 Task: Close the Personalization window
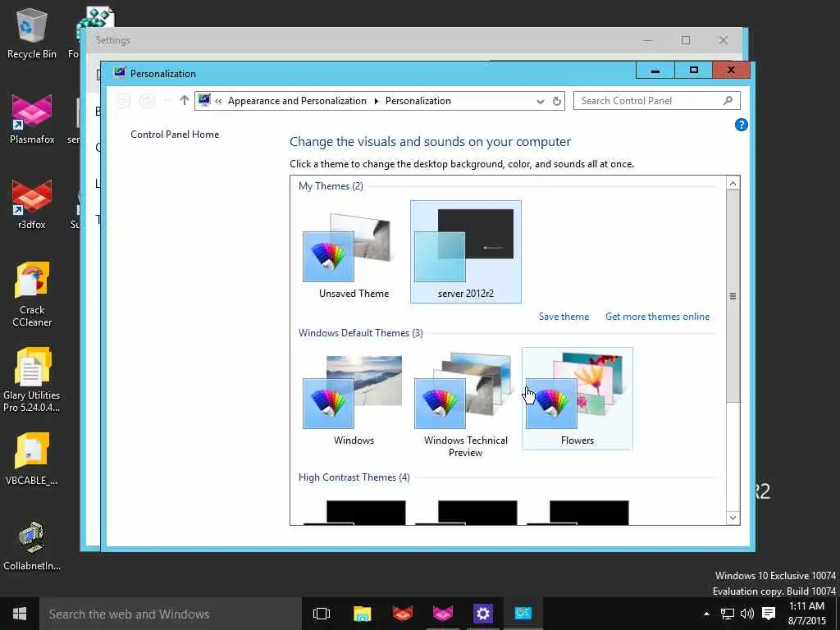point(731,71)
